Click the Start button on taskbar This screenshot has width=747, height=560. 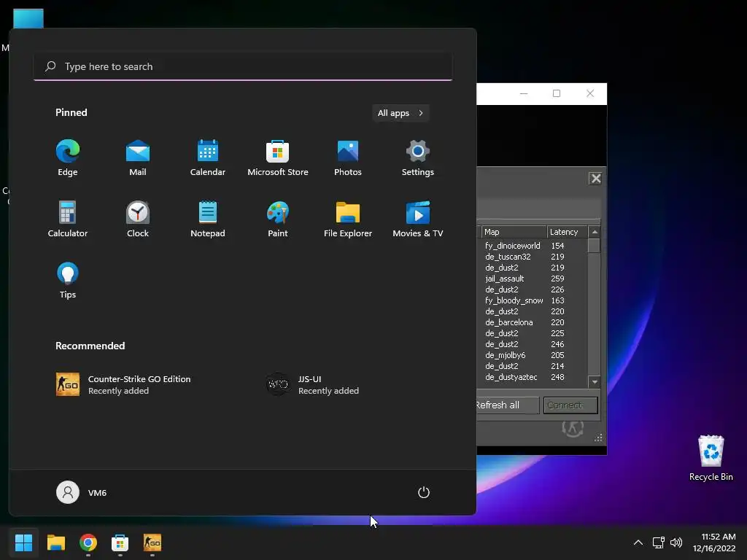pyautogui.click(x=23, y=542)
